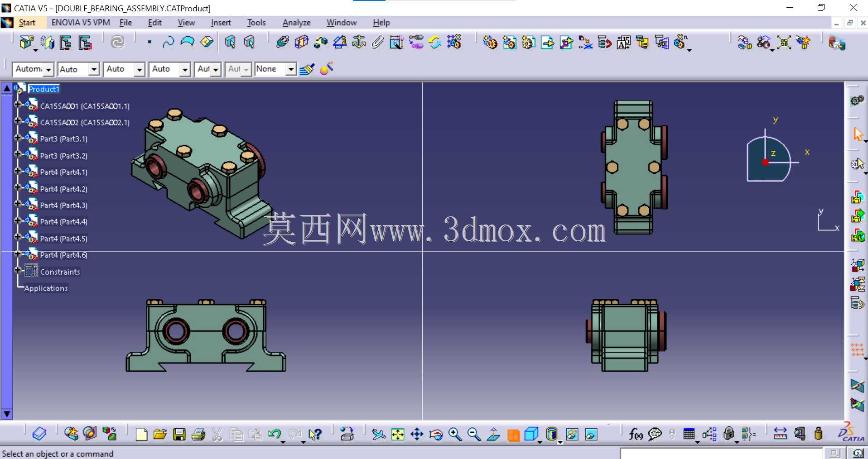Click the Zoom Out magnifier icon
This screenshot has height=459, width=868.
click(x=474, y=435)
